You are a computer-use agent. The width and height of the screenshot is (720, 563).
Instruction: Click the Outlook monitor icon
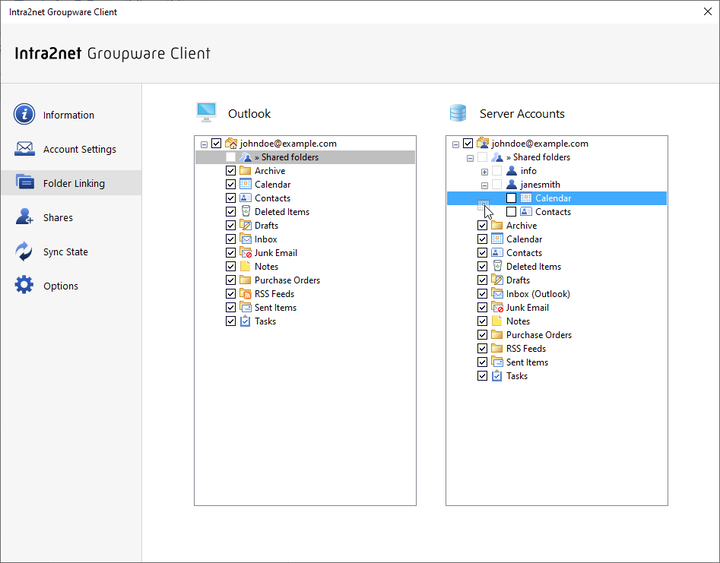coord(206,112)
